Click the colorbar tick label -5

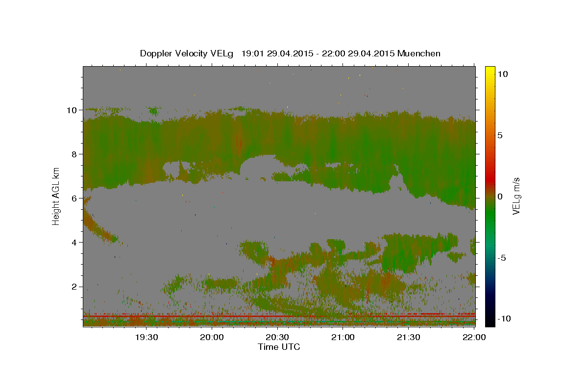point(502,258)
